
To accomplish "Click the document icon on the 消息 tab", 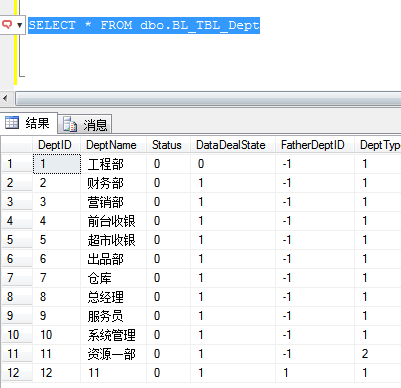I will [x=70, y=124].
